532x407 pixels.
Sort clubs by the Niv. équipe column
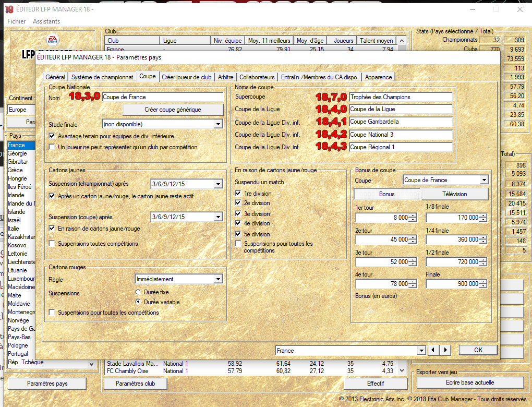tap(227, 41)
